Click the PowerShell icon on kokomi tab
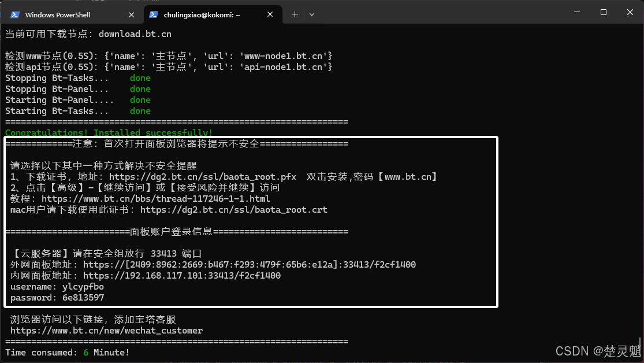This screenshot has width=644, height=363. click(154, 15)
